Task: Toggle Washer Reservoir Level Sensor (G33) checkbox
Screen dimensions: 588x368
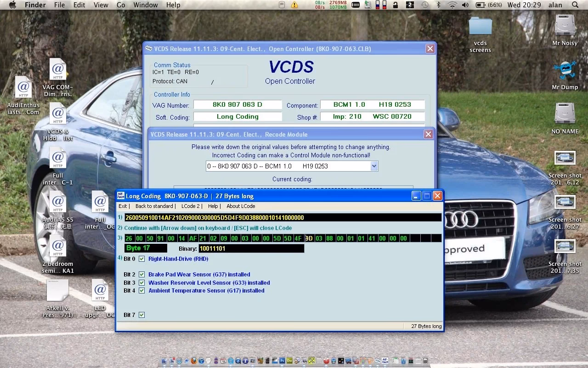Action: [x=141, y=283]
